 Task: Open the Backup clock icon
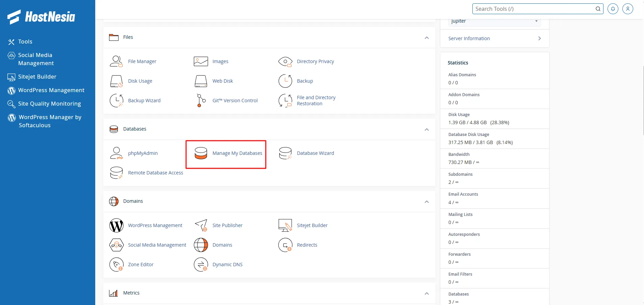point(285,81)
